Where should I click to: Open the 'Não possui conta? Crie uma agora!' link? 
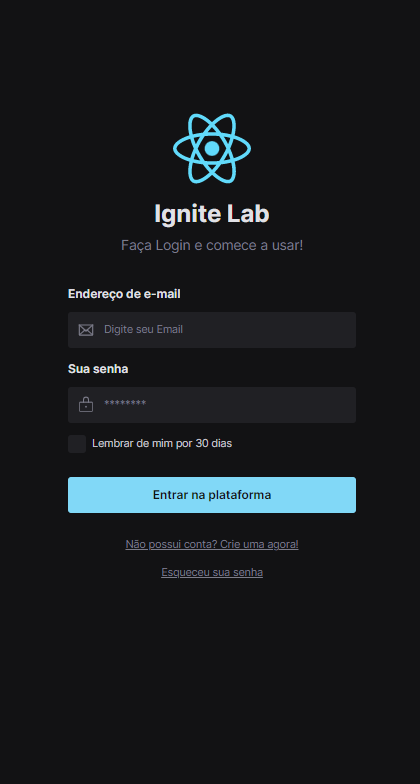pos(212,544)
